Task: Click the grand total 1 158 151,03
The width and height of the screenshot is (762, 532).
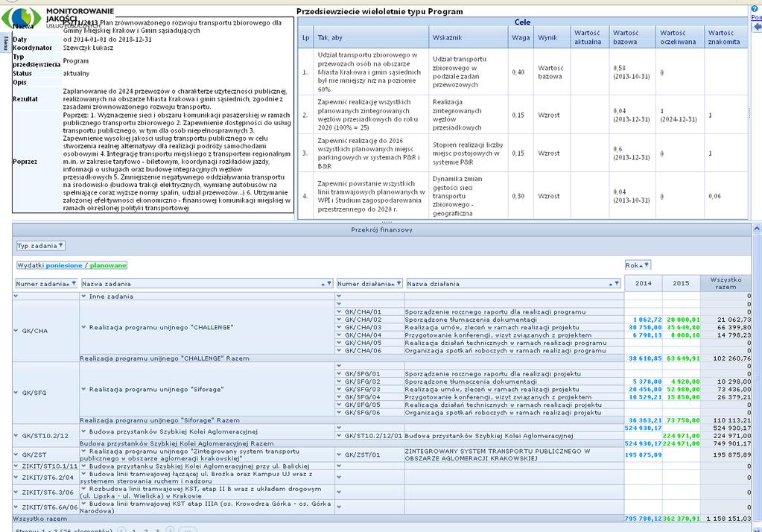Action: coord(729,519)
